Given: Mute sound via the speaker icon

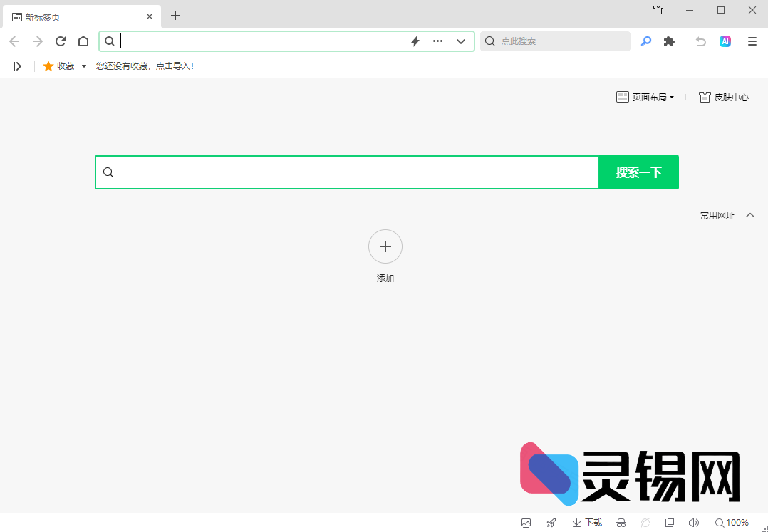Looking at the screenshot, I should pyautogui.click(x=694, y=522).
